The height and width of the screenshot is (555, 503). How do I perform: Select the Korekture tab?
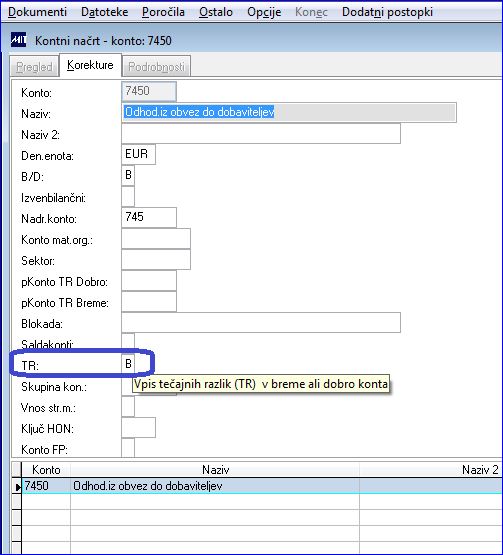90,65
